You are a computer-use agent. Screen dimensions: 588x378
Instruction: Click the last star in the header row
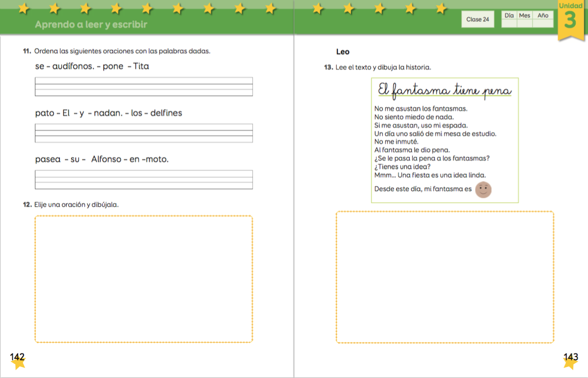point(441,8)
